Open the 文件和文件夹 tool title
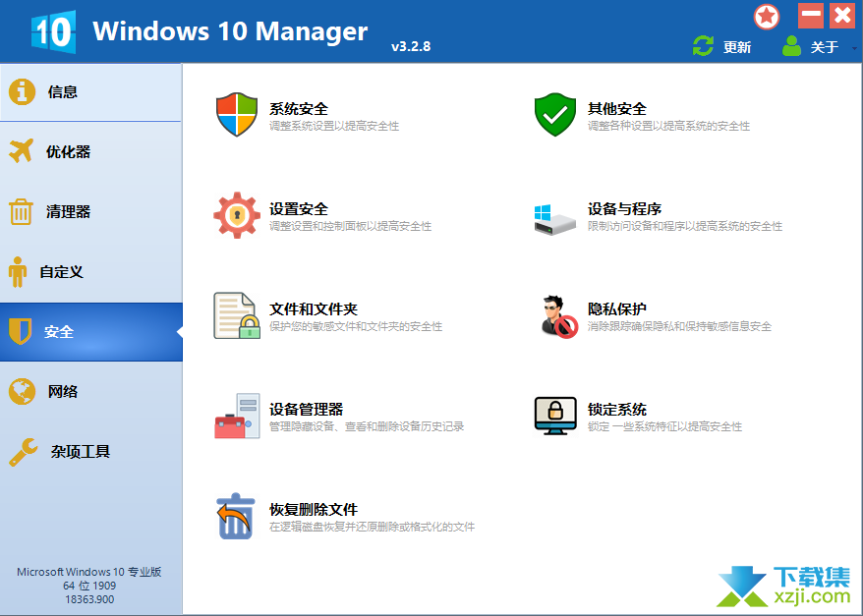 (x=314, y=309)
